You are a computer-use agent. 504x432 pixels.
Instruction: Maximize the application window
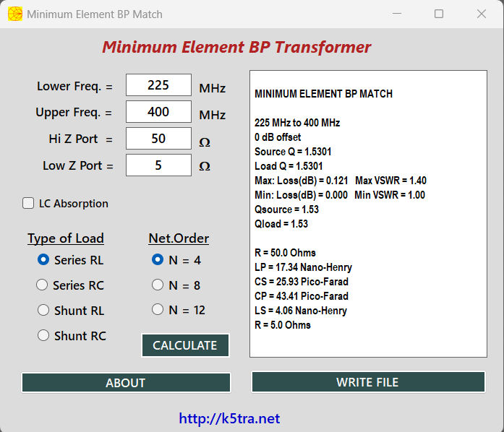(x=439, y=14)
